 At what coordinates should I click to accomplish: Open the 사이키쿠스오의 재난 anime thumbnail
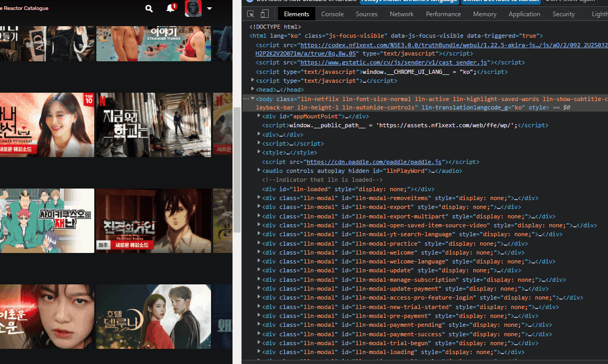coord(47,220)
